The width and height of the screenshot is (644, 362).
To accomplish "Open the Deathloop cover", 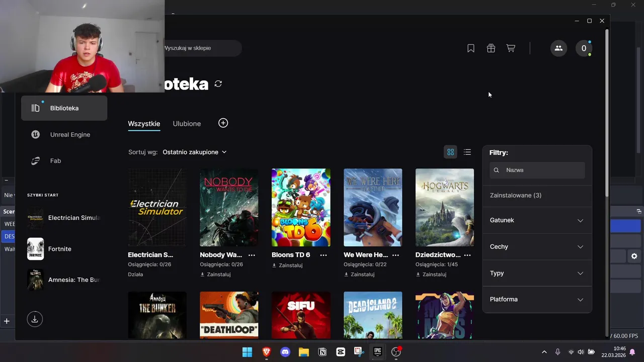I will point(229,315).
